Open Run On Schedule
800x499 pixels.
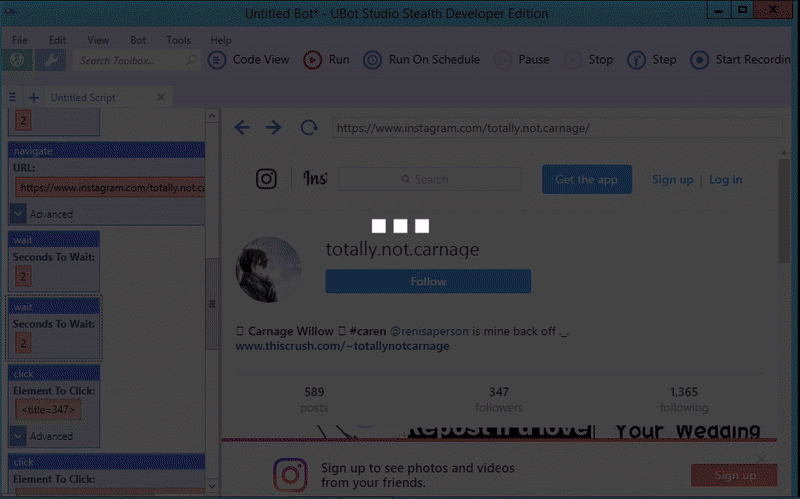pyautogui.click(x=421, y=60)
